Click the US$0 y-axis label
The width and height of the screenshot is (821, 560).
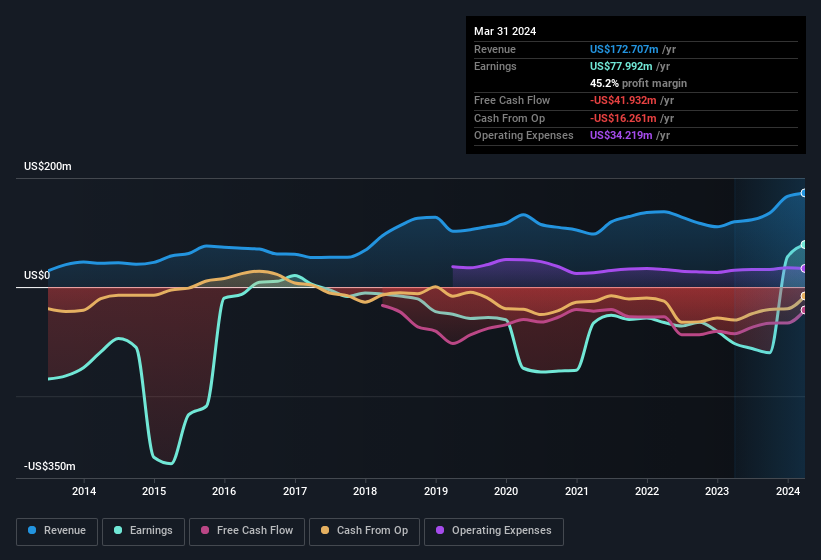point(37,275)
